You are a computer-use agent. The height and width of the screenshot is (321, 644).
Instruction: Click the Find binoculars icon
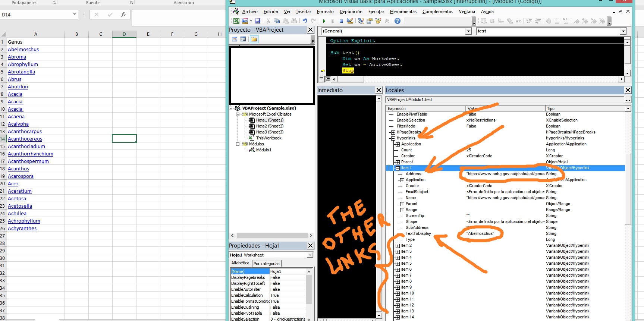294,21
